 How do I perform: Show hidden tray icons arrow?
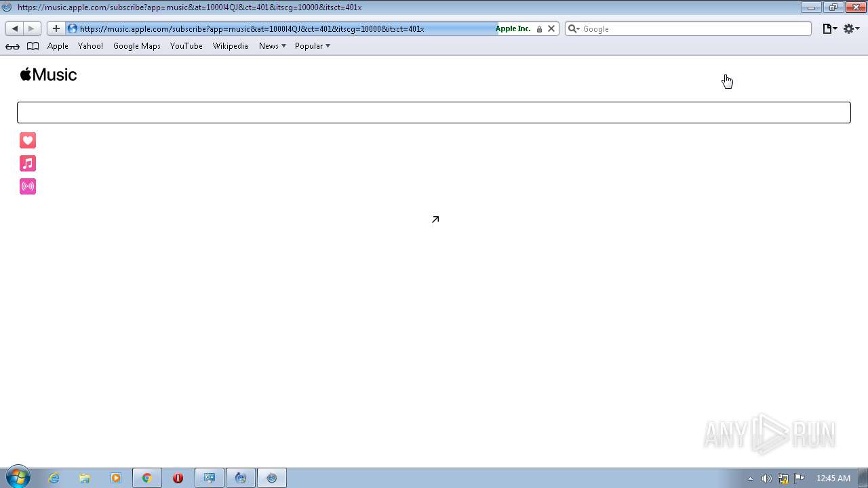click(750, 479)
